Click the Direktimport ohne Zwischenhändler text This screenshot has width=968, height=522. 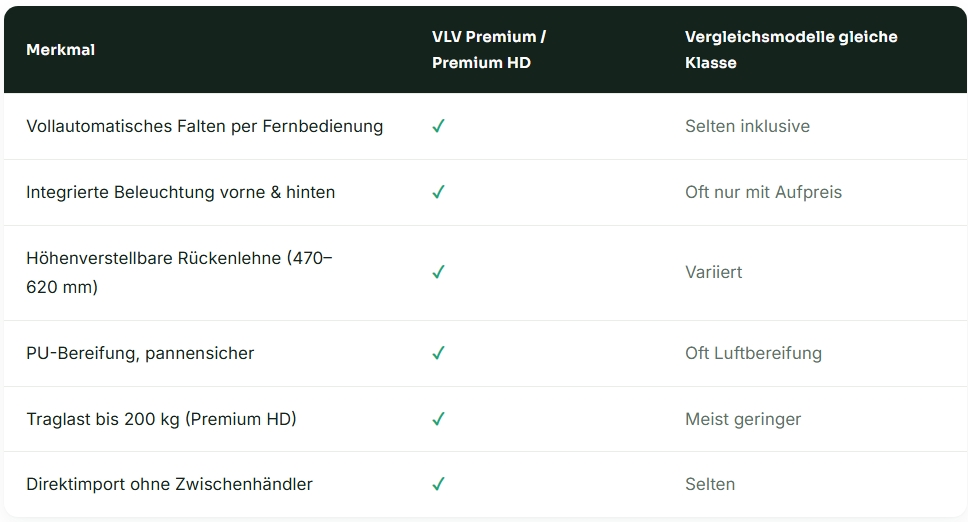click(169, 484)
